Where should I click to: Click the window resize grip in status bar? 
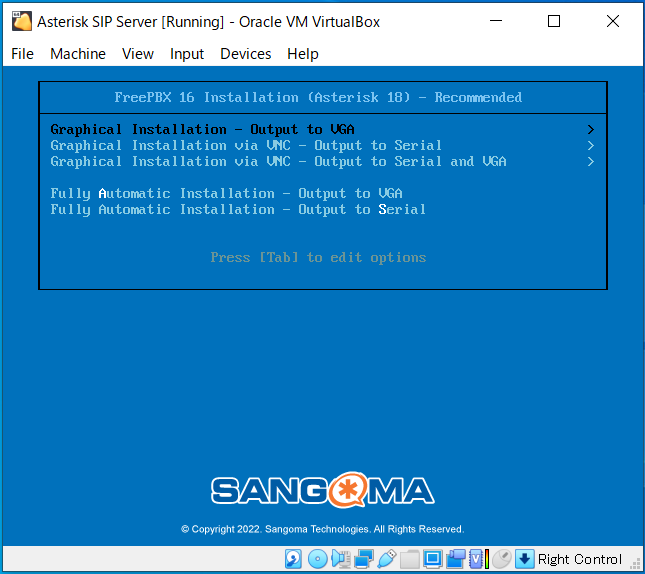[636, 564]
